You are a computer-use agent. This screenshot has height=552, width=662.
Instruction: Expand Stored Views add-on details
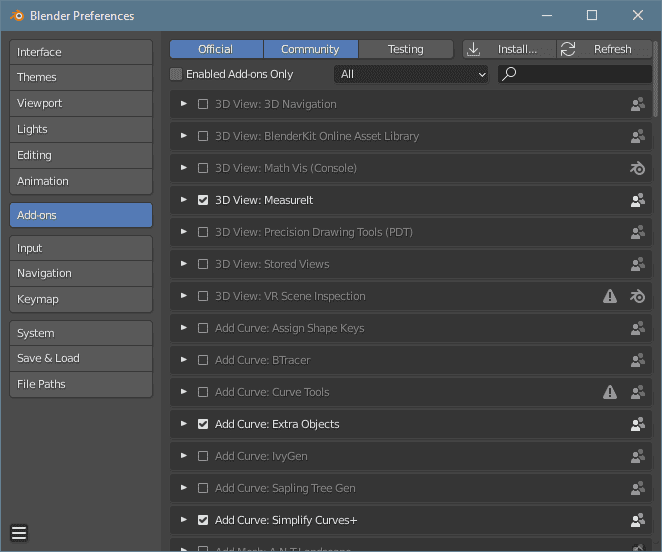pos(184,264)
